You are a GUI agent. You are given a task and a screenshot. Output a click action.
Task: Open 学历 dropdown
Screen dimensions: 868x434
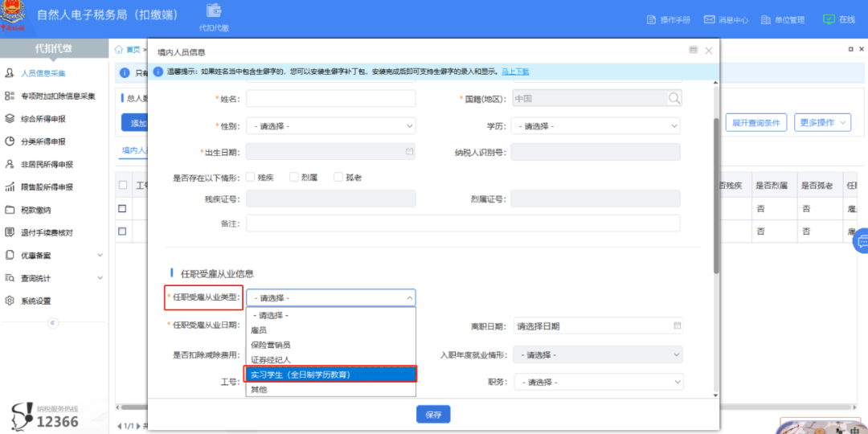pos(596,125)
